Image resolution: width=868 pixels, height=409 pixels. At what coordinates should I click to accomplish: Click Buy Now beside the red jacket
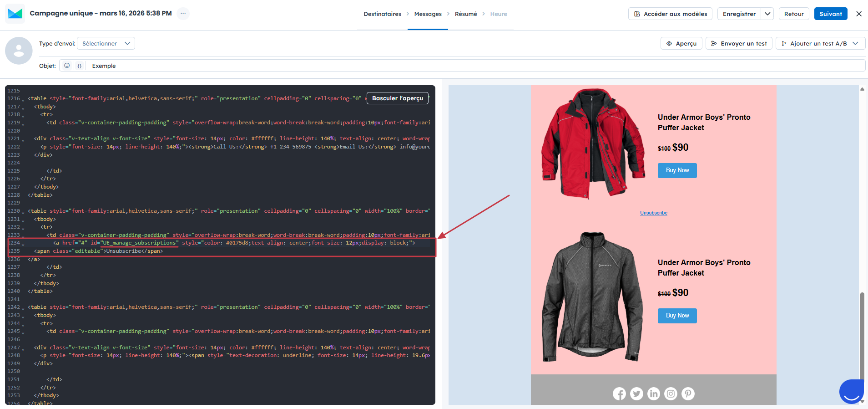pos(677,170)
